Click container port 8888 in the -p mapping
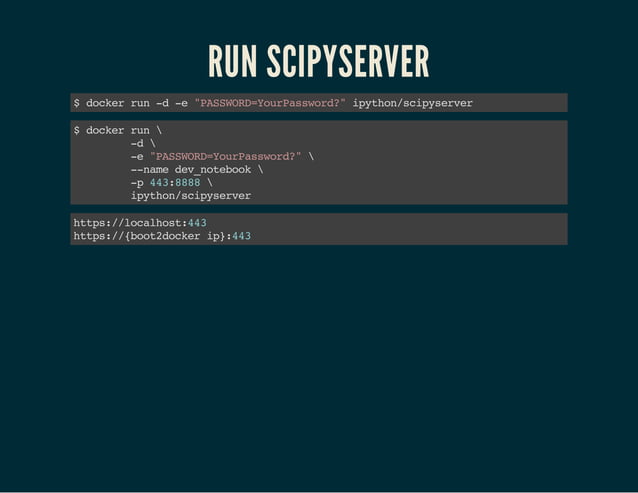Viewport: 638px width, 493px height. pyautogui.click(x=188, y=183)
